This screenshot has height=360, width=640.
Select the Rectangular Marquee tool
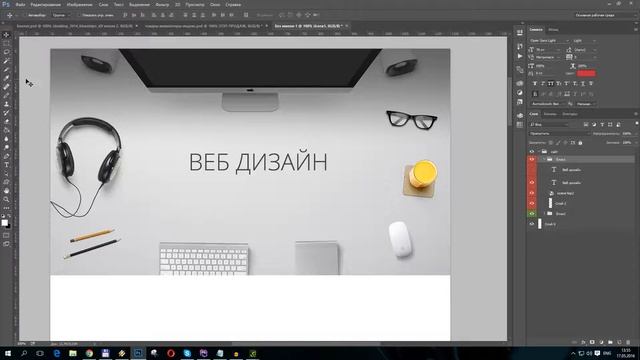(6, 43)
